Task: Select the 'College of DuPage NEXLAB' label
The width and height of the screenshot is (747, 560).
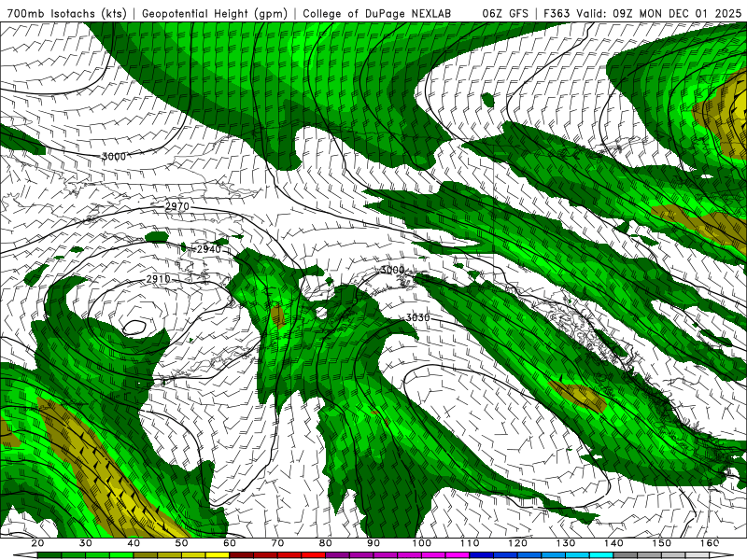Action: coord(376,13)
